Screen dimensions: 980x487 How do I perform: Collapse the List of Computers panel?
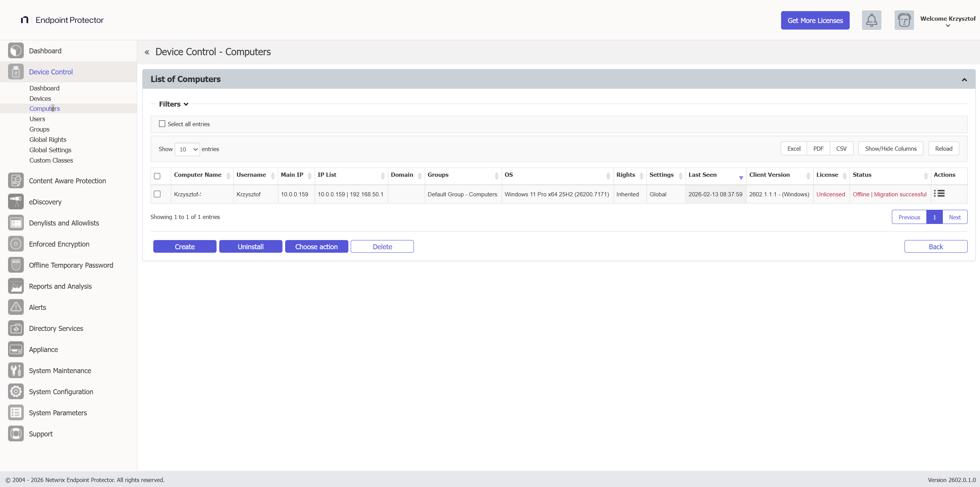click(x=964, y=79)
